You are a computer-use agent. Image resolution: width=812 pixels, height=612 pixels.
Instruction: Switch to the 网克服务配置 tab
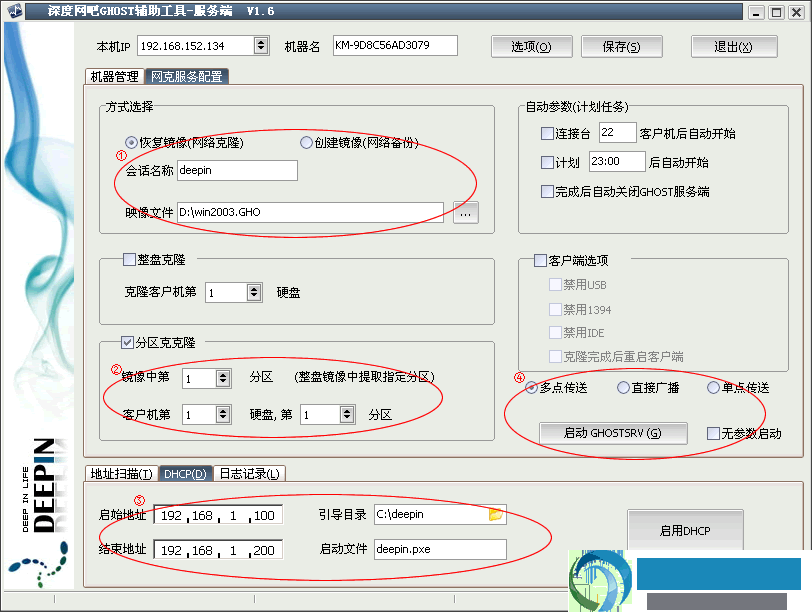(x=186, y=77)
